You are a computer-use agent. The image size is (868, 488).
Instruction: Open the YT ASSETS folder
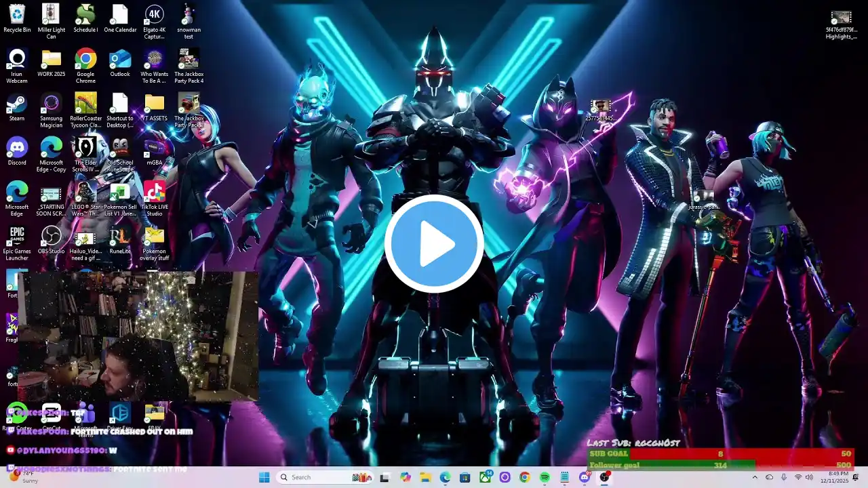(x=154, y=107)
